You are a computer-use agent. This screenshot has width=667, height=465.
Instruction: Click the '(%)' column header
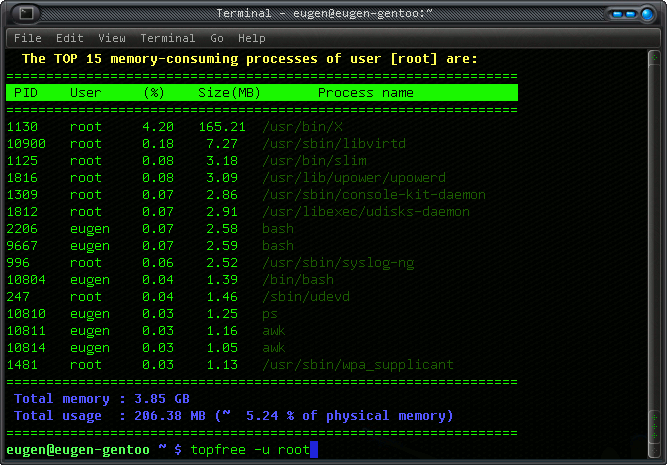154,93
